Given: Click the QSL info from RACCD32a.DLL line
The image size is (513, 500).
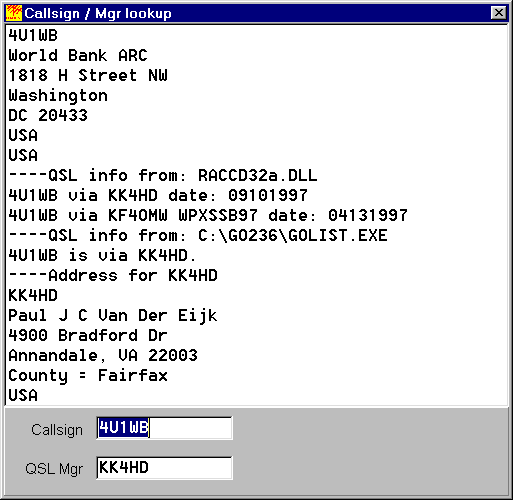Looking at the screenshot, I should click(163, 176).
